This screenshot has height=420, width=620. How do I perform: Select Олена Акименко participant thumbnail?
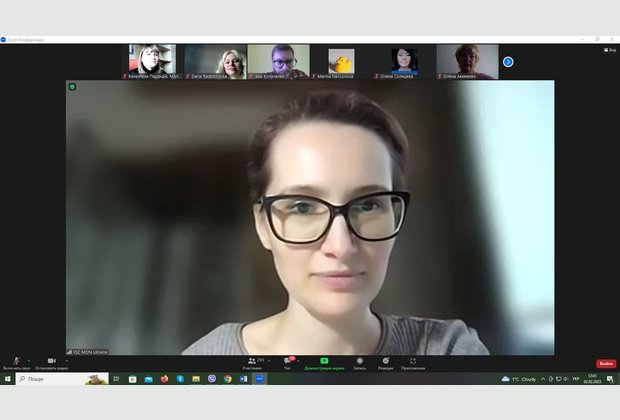coord(467,62)
